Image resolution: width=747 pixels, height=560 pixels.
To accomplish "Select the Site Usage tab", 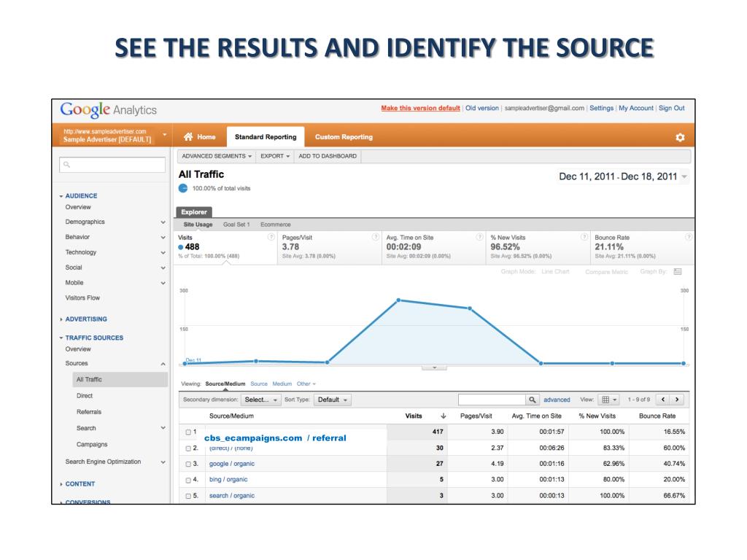I will pyautogui.click(x=198, y=225).
